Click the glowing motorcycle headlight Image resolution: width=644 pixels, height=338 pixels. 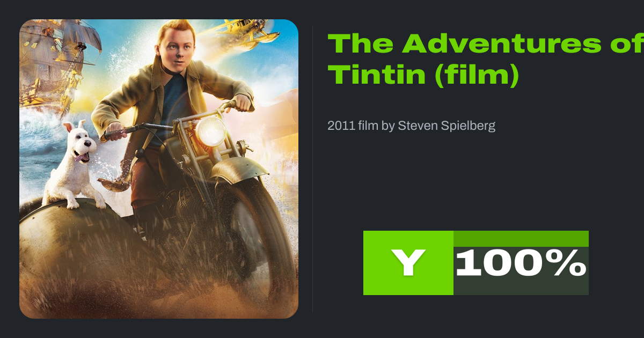pos(210,130)
